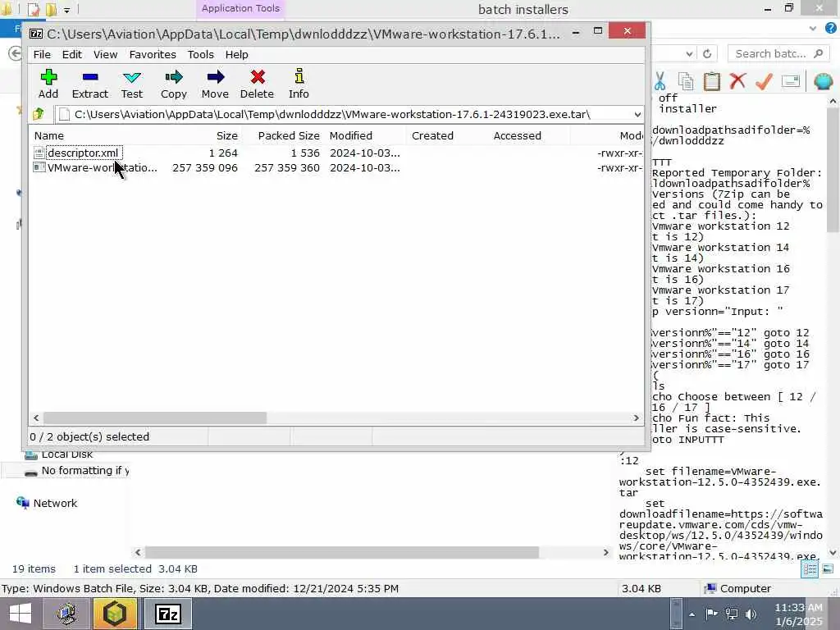Click the red X delete icon in explorer
840x630 pixels.
pos(737,81)
